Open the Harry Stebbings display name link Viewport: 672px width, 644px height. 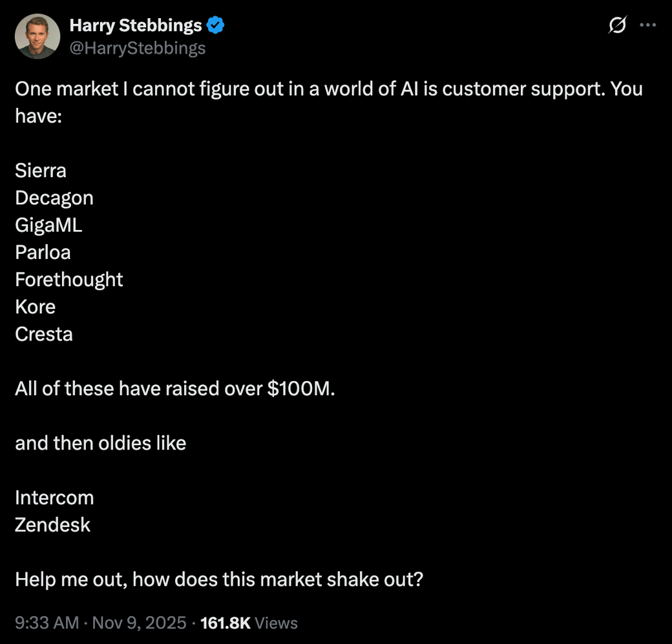click(136, 26)
